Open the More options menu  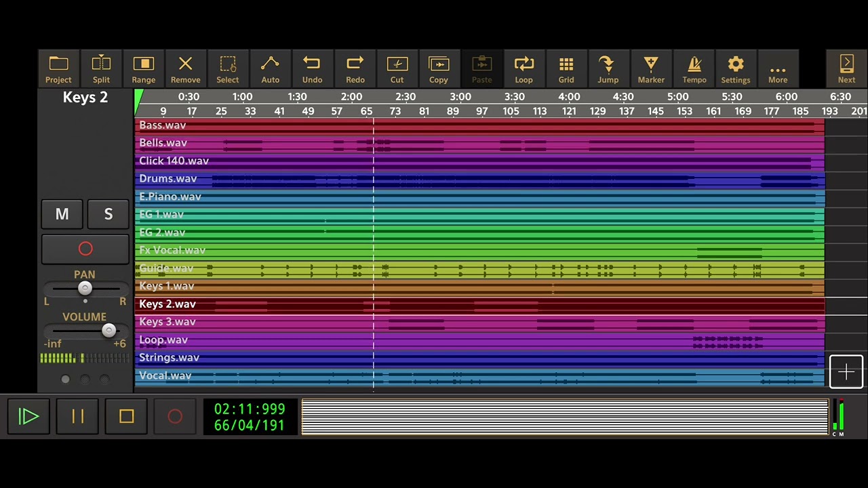click(778, 69)
